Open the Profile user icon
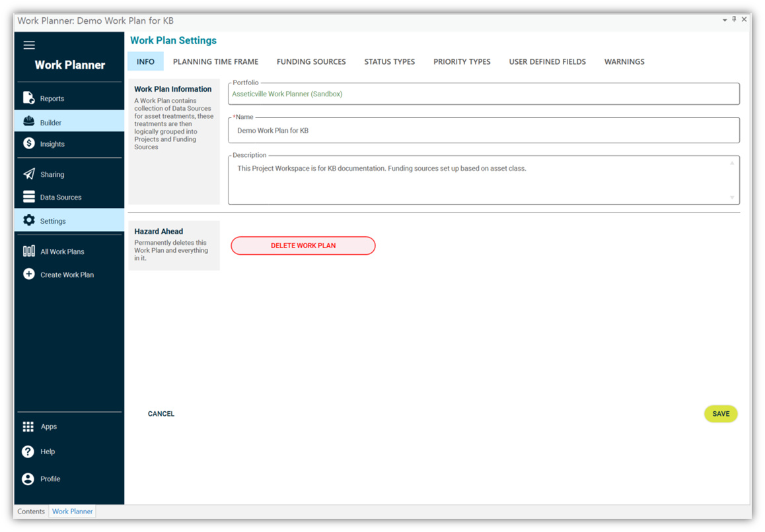 [x=28, y=479]
